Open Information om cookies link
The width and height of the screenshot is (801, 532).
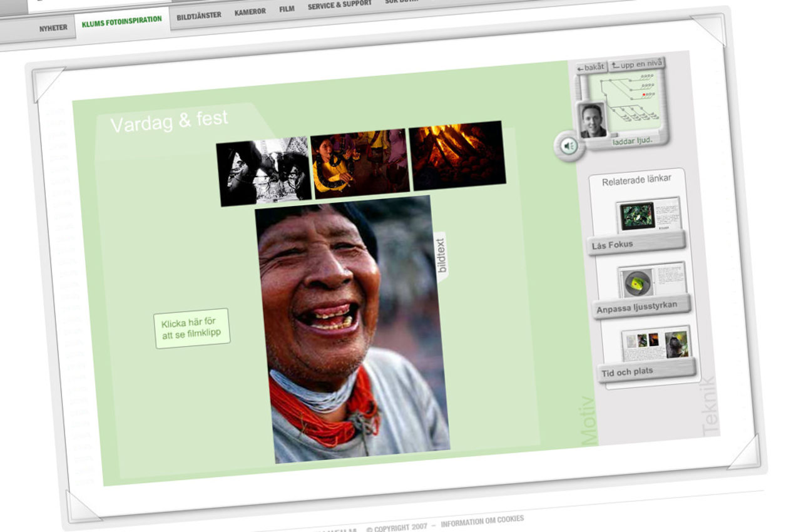[x=482, y=521]
